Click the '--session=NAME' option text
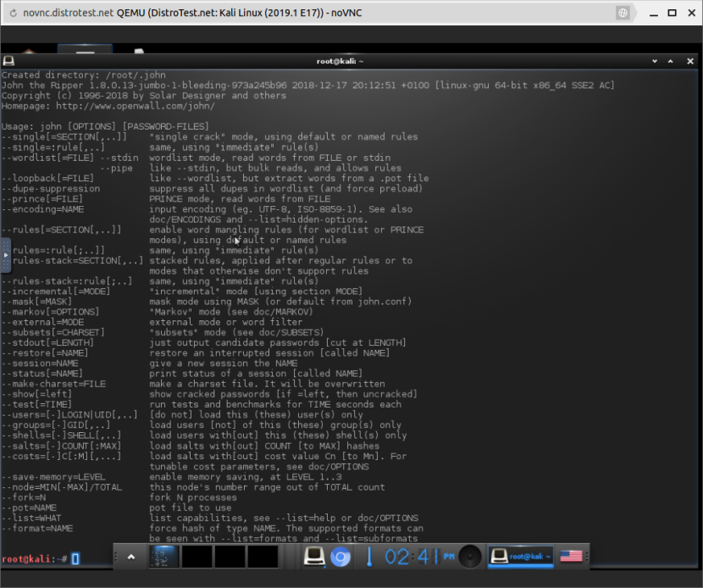 click(40, 363)
